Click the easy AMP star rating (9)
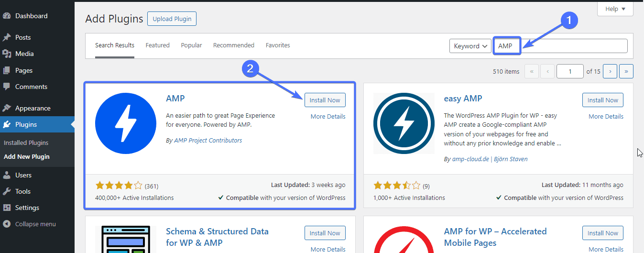Screen dimensions: 644x253 [402, 186]
